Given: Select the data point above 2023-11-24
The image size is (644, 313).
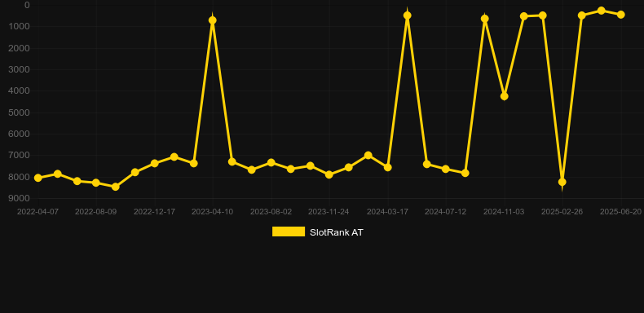Looking at the screenshot, I should [329, 174].
